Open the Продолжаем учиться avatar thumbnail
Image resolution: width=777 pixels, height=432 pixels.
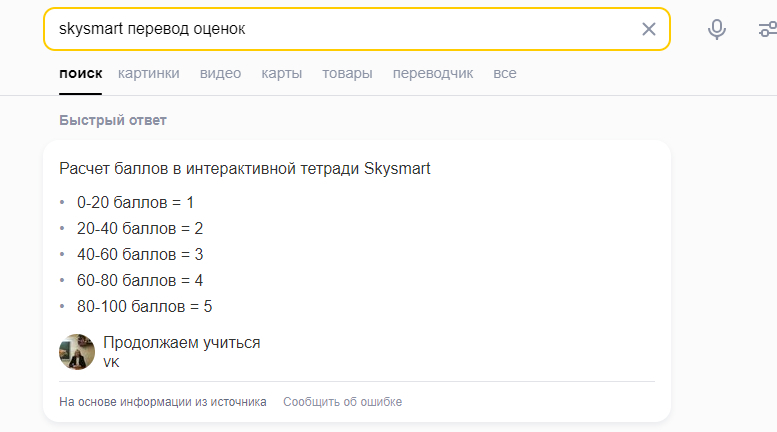tap(77, 352)
